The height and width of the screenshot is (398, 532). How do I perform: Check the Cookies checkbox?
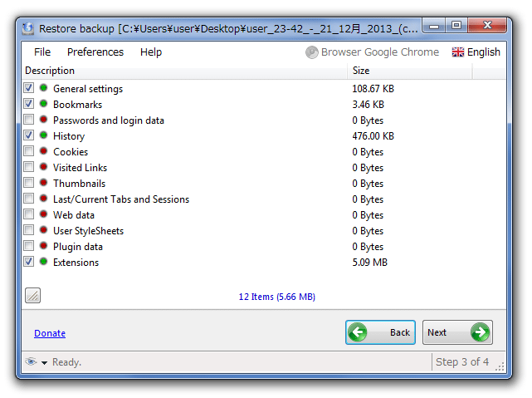click(29, 151)
